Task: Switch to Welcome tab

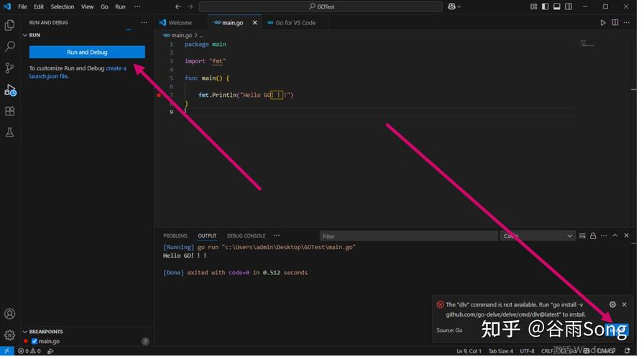Action: click(x=180, y=22)
